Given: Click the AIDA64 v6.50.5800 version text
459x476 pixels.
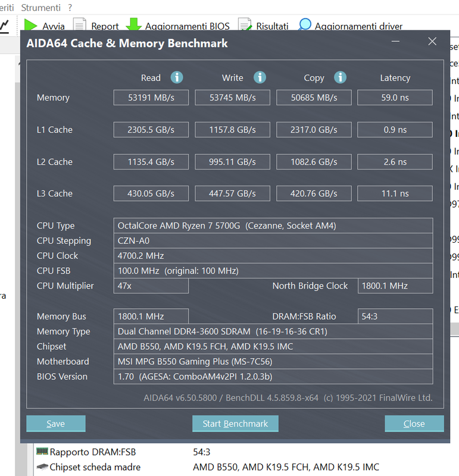Looking at the screenshot, I should pos(288,397).
